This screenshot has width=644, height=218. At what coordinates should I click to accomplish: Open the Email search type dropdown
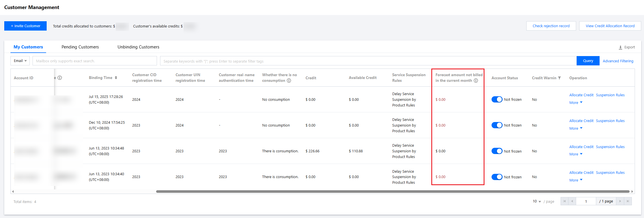coord(20,61)
